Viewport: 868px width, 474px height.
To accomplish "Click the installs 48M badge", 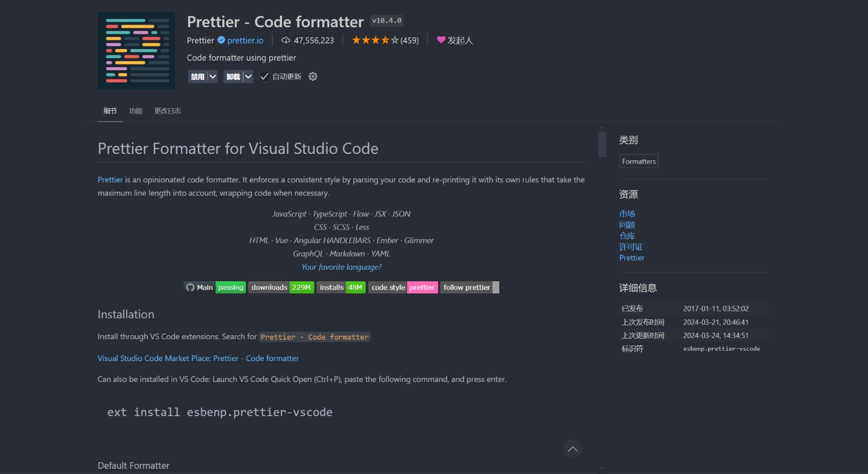I will pos(341,287).
